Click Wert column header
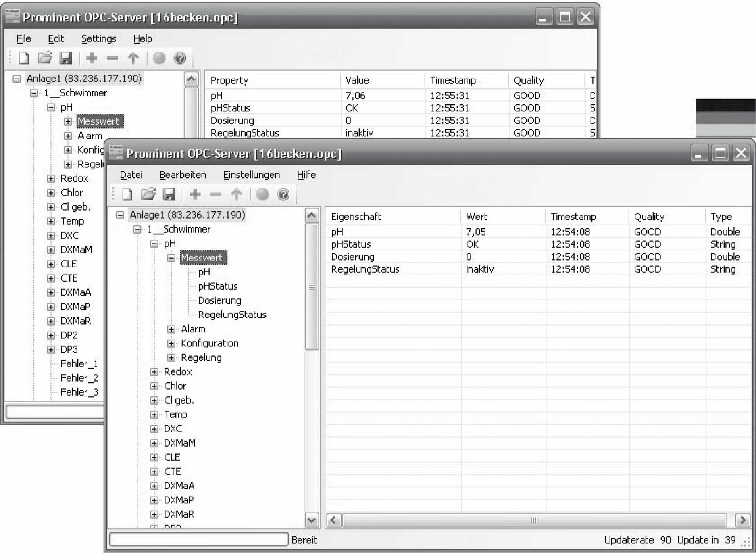The height and width of the screenshot is (553, 756). point(503,217)
